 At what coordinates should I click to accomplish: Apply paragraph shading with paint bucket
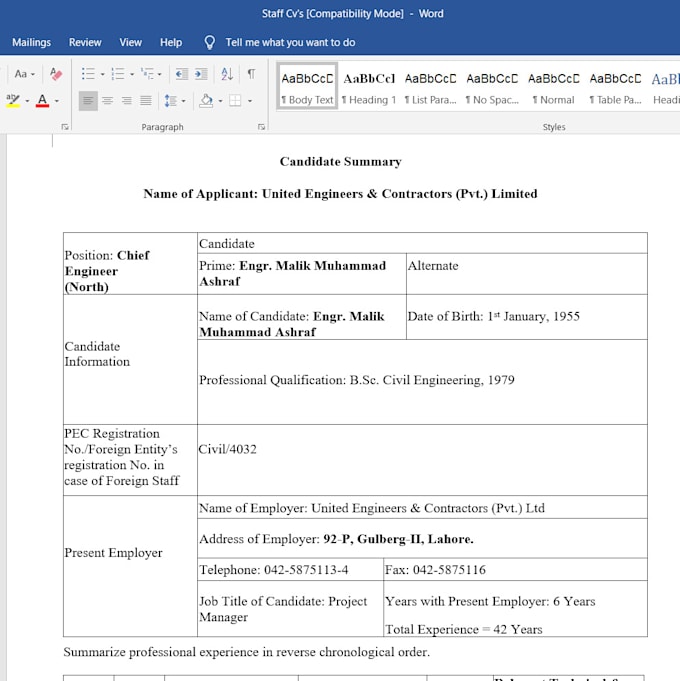206,101
